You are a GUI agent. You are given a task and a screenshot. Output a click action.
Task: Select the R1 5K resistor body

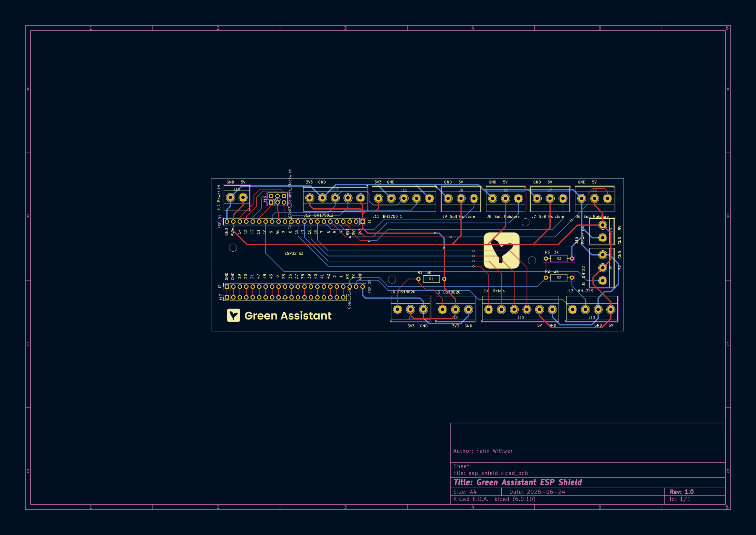[431, 279]
